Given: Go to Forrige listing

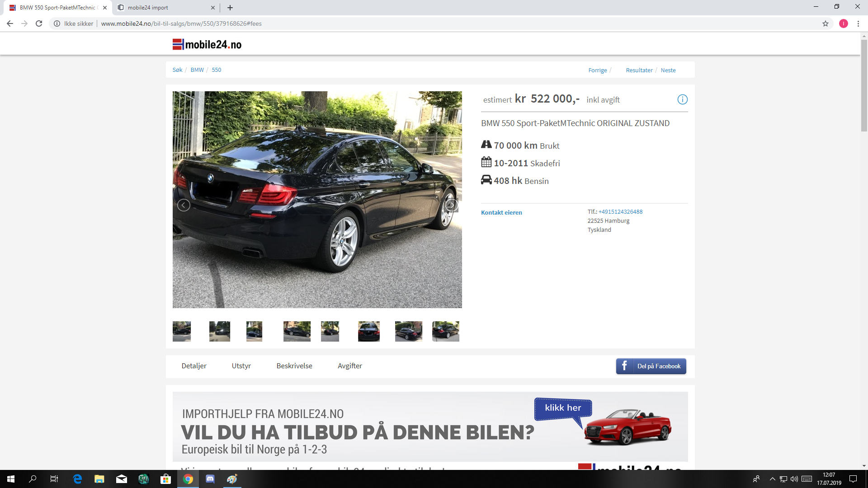Looking at the screenshot, I should coord(598,70).
